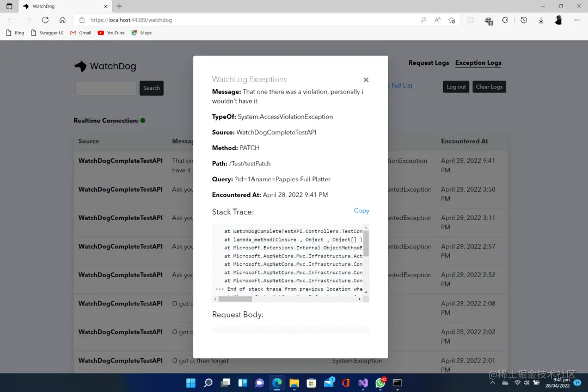Image resolution: width=588 pixels, height=392 pixels.
Task: Open Task View from taskbar
Action: coord(225,383)
